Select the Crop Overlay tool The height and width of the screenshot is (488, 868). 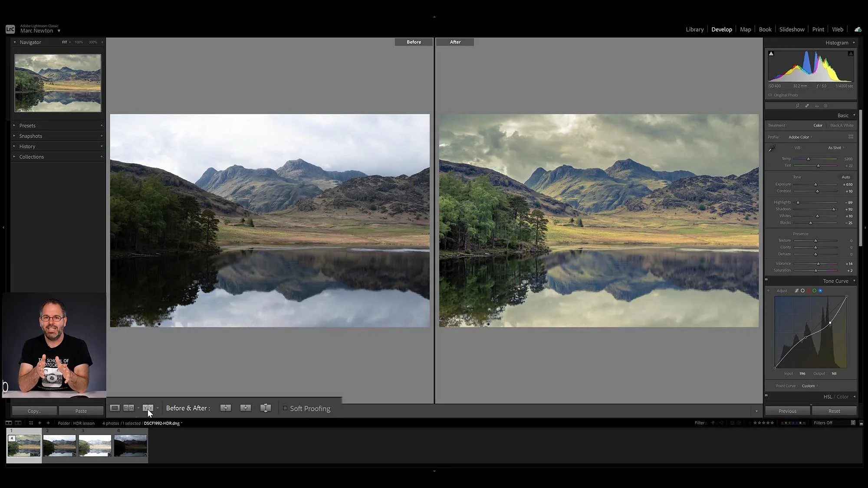[797, 106]
